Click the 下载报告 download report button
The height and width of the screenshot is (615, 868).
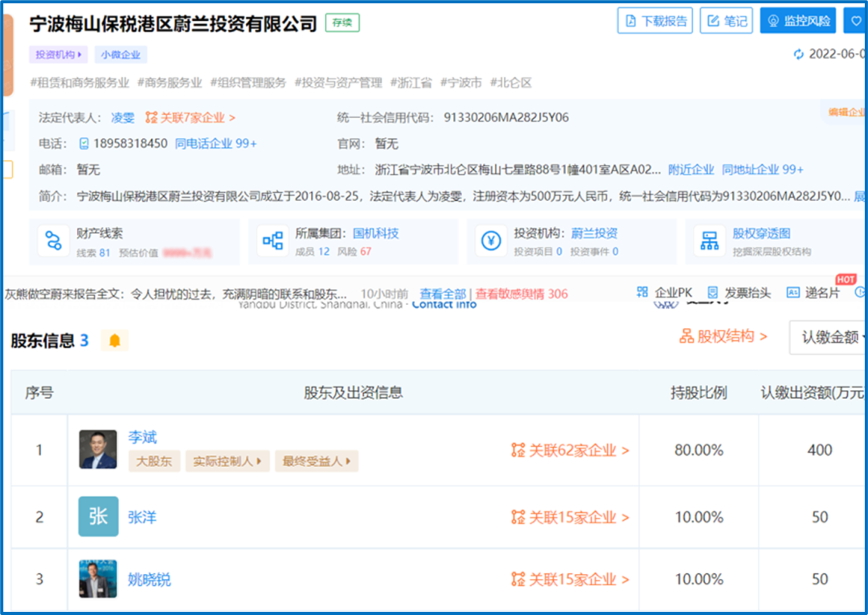tap(655, 21)
